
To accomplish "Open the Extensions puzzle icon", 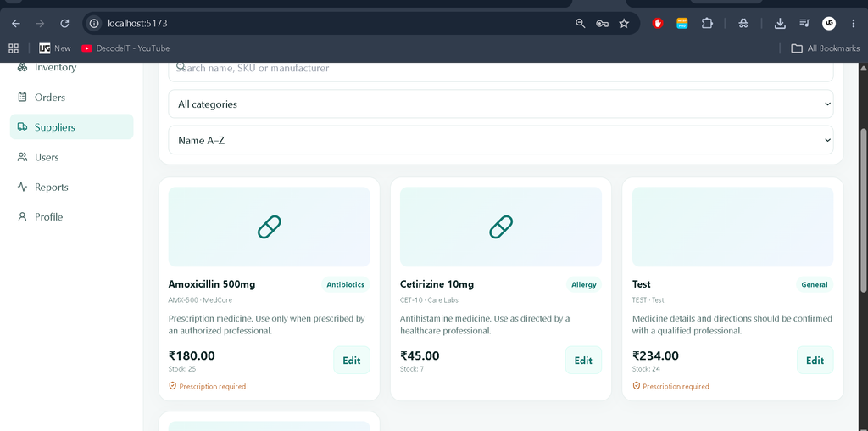I will 707,23.
